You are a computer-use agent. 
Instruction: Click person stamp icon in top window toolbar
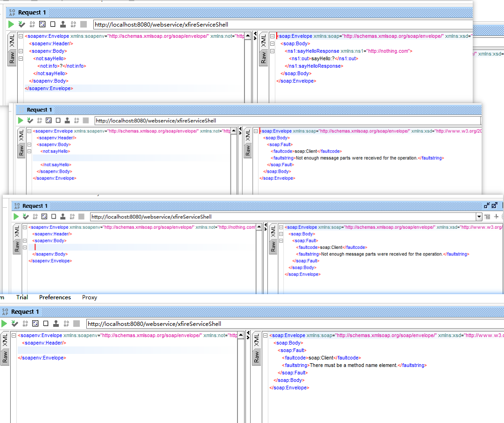click(63, 24)
